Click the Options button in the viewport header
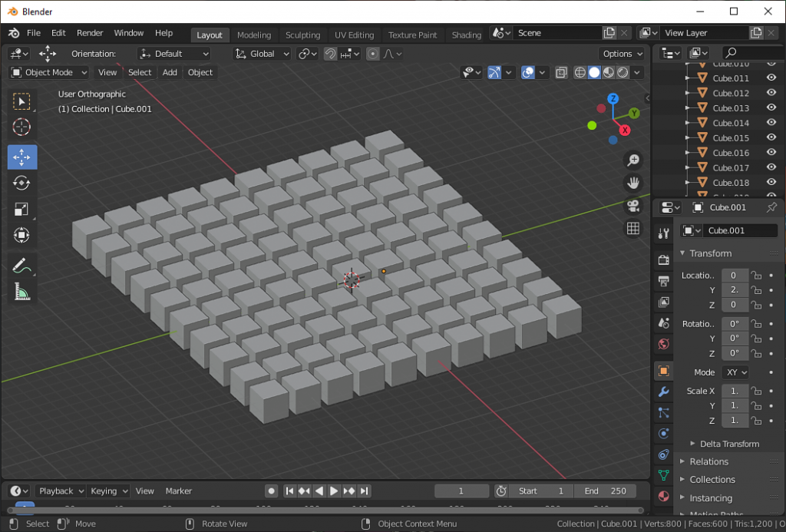Image resolution: width=786 pixels, height=532 pixels. (622, 54)
